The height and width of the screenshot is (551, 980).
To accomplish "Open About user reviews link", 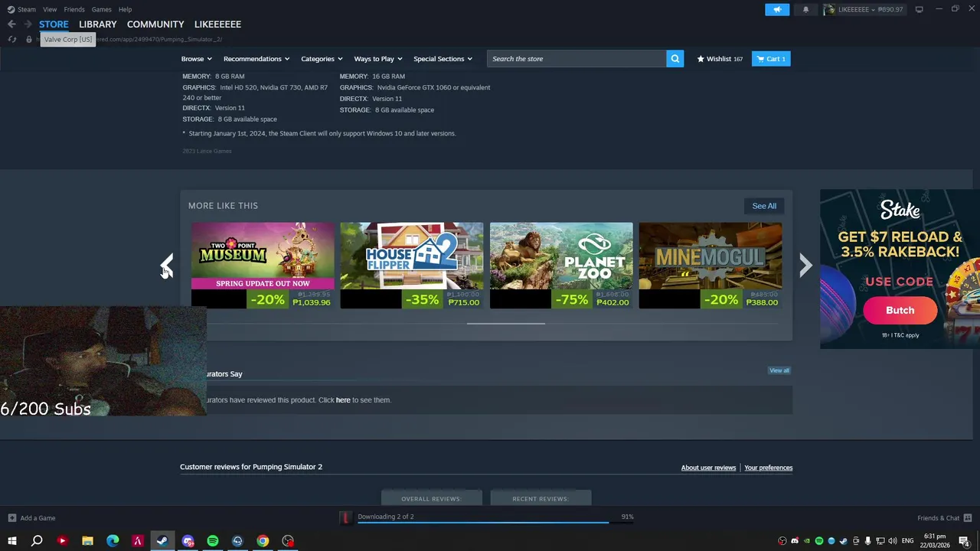I will [x=708, y=468].
